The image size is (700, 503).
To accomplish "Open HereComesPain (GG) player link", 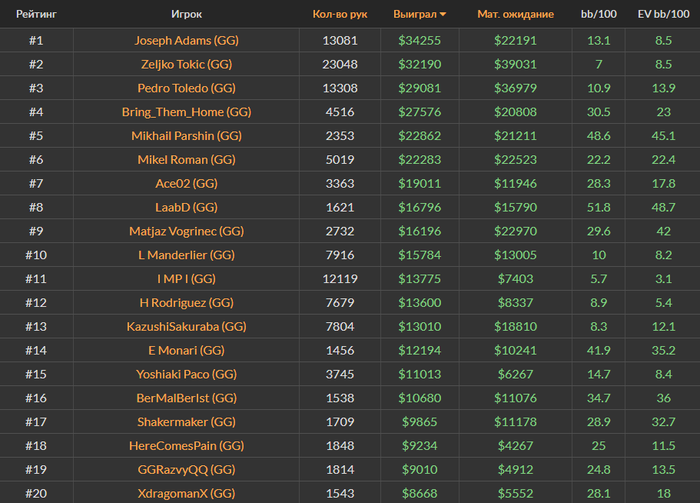I will [187, 445].
